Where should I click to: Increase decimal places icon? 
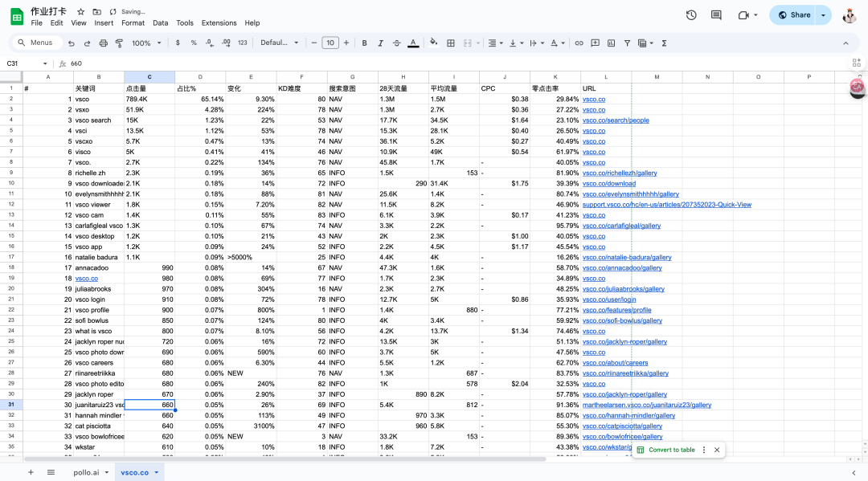coord(226,43)
